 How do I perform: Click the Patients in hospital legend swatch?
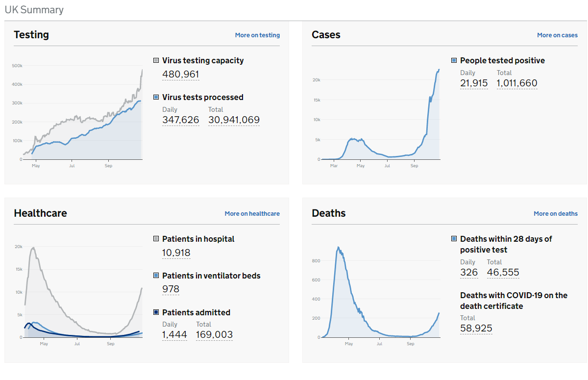coord(156,239)
